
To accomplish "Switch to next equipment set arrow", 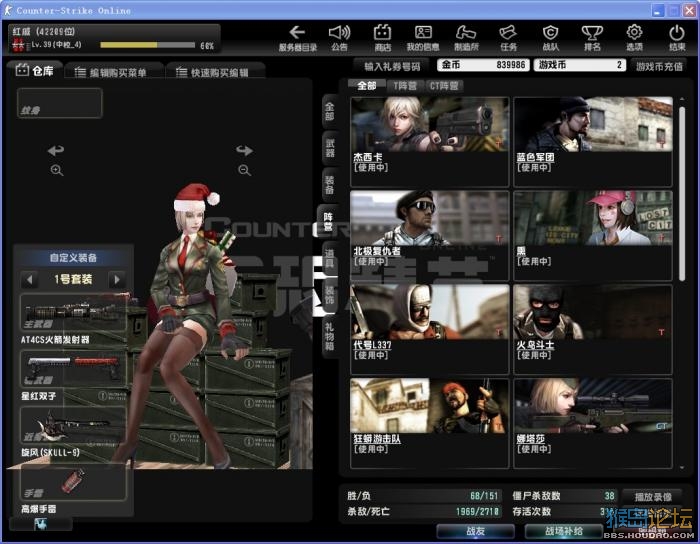I will (x=117, y=280).
